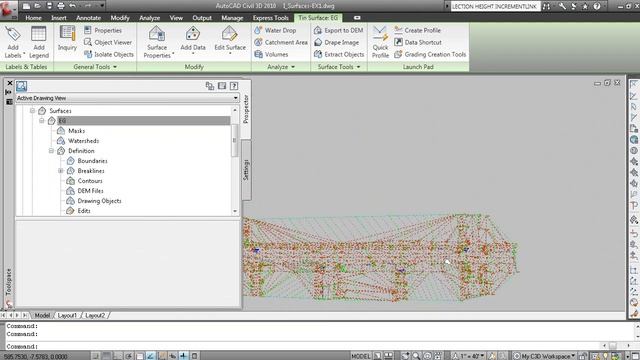Click Export to DEM
The height and width of the screenshot is (360, 640).
coord(338,30)
